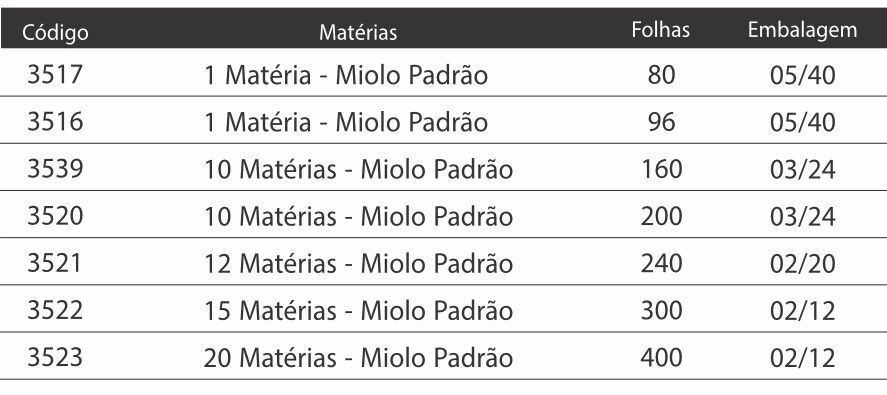Screen dimensions: 887x395
Task: Click the 80 folhas value
Action: tap(661, 75)
